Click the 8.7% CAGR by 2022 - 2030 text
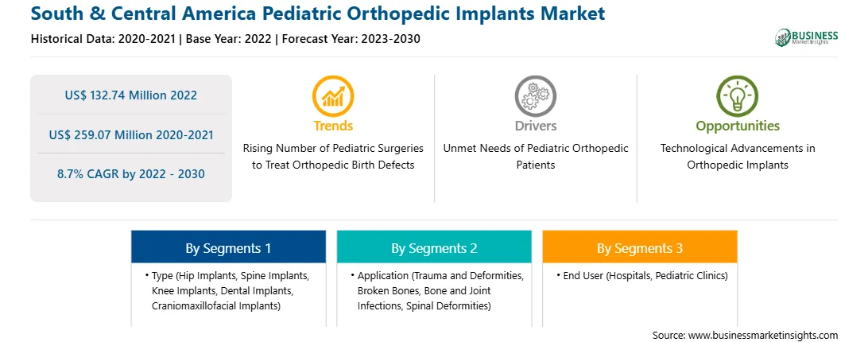Screen dimensions: 868x342 point(130,173)
